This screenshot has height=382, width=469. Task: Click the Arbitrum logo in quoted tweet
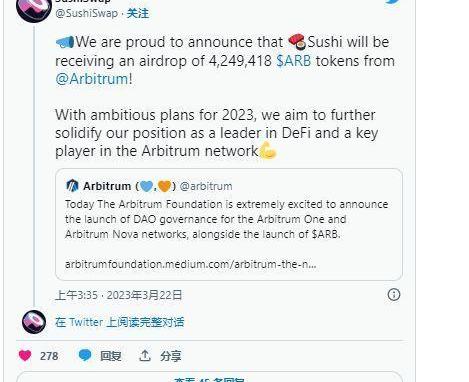coord(72,186)
